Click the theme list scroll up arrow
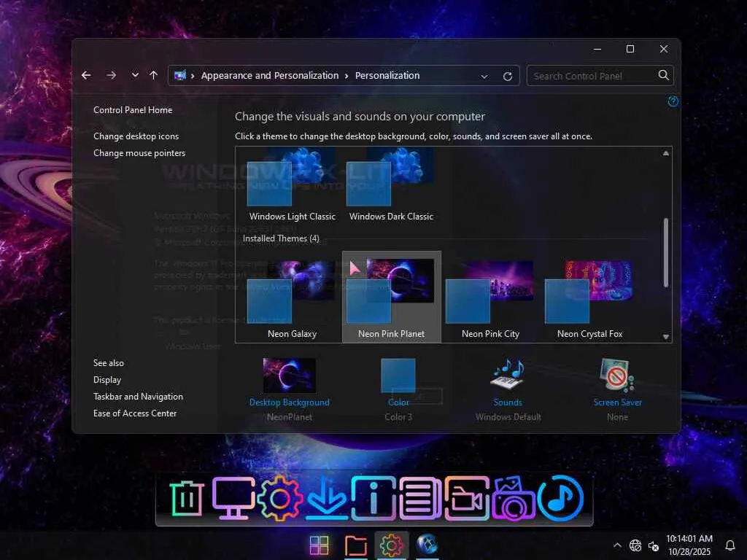Screen dimensions: 747x560 click(665, 153)
